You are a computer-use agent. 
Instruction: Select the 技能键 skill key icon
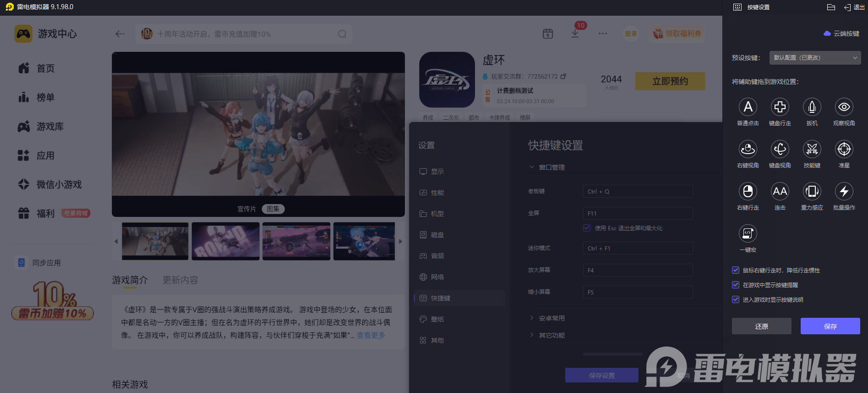click(x=812, y=149)
